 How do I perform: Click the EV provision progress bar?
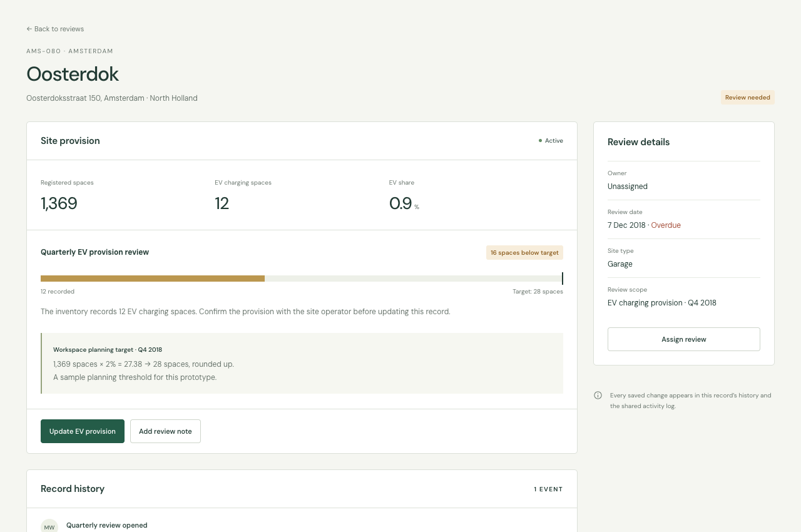click(x=302, y=279)
